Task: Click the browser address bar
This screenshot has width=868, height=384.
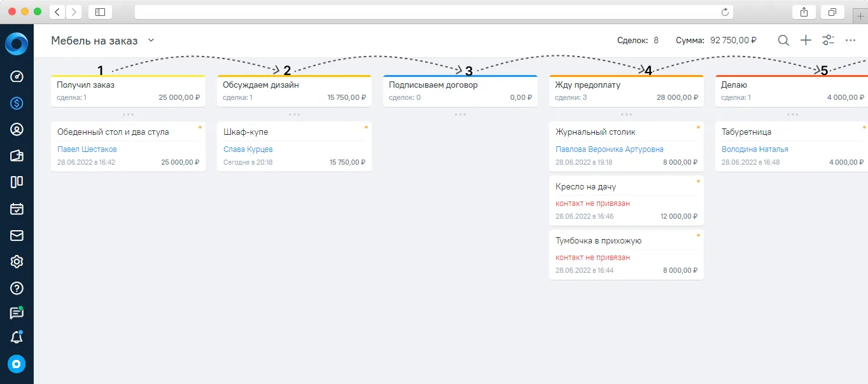Action: coord(433,12)
